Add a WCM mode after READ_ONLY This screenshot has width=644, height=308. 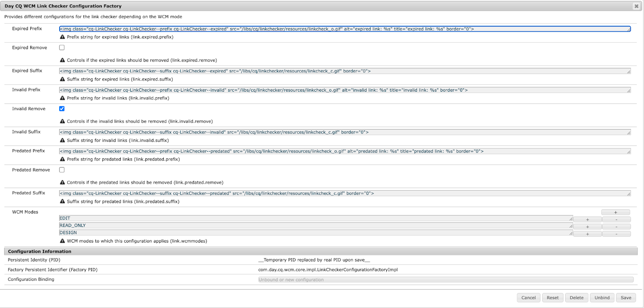click(587, 227)
